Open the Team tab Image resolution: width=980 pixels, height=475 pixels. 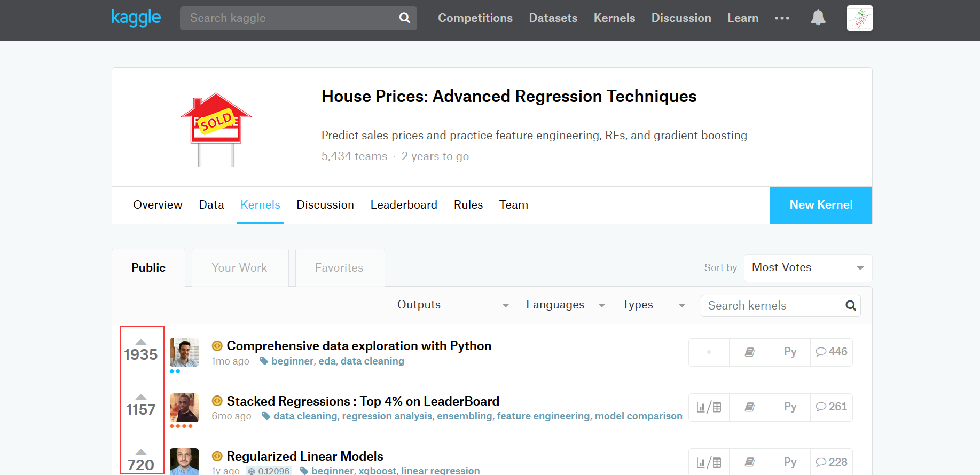tap(514, 205)
